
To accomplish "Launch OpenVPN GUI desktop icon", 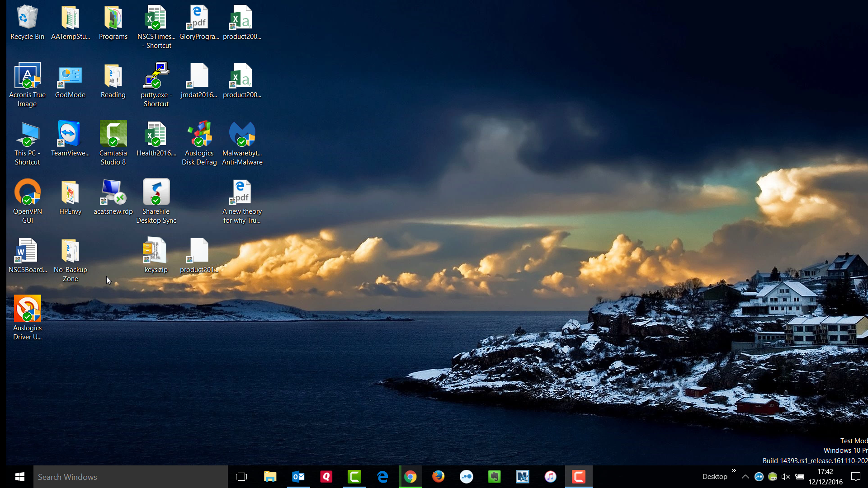I will tap(27, 192).
